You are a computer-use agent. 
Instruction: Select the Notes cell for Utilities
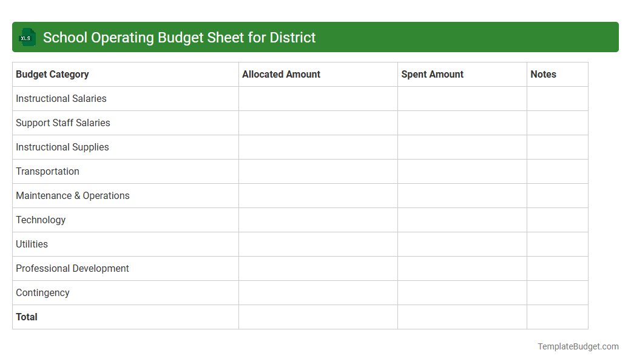(557, 244)
